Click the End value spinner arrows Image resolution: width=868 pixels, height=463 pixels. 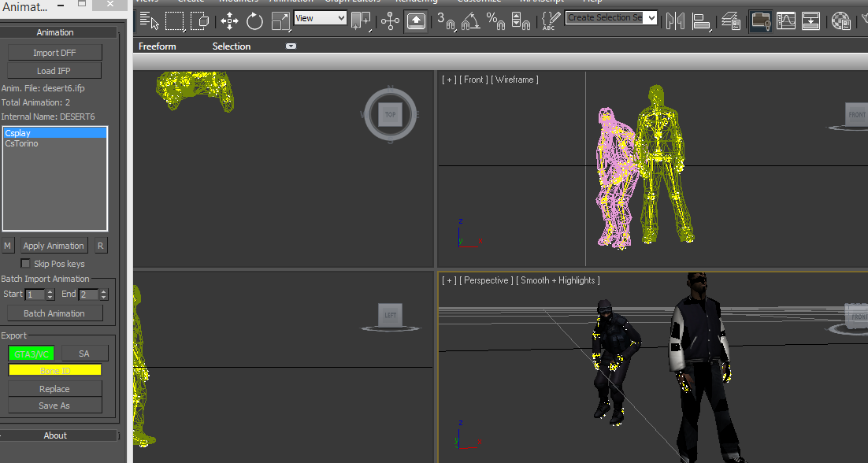[x=103, y=294]
